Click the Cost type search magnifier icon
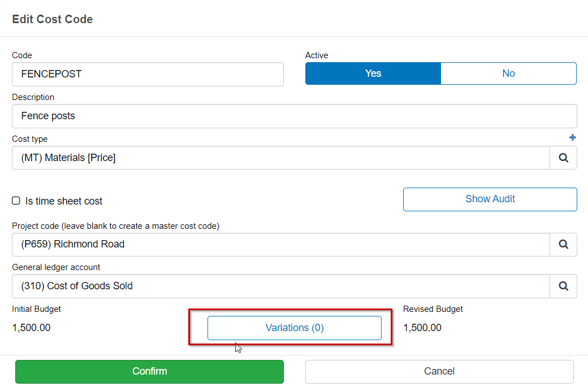This screenshot has height=391, width=588. [563, 158]
